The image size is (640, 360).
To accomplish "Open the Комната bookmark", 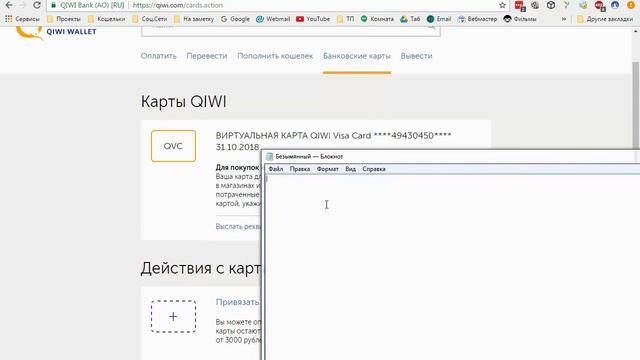I will [378, 19].
